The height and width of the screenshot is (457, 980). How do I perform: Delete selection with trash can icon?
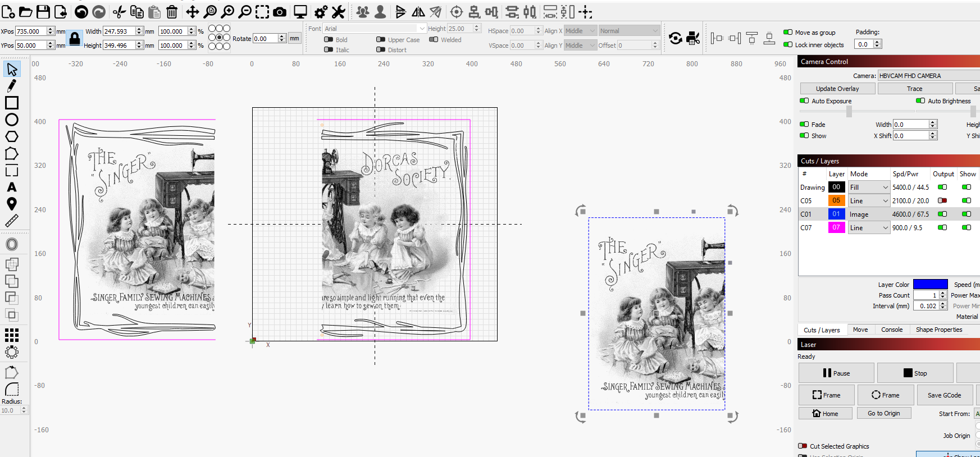(172, 12)
